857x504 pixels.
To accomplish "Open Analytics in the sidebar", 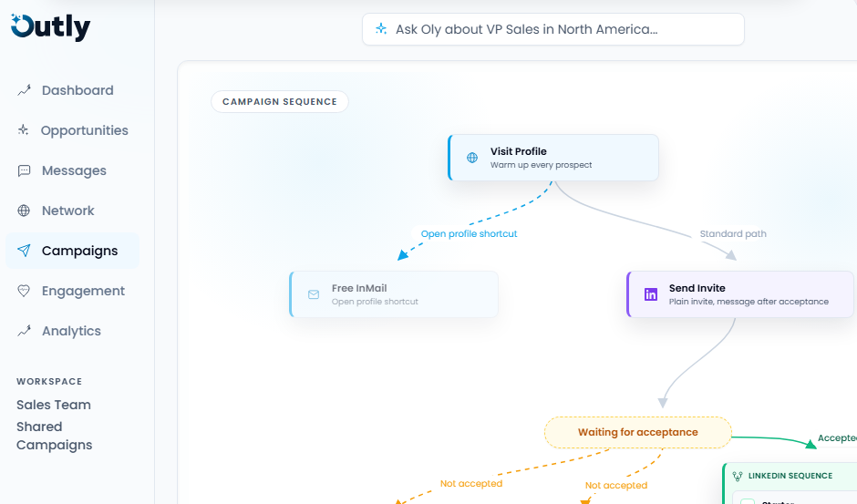I will pyautogui.click(x=72, y=331).
